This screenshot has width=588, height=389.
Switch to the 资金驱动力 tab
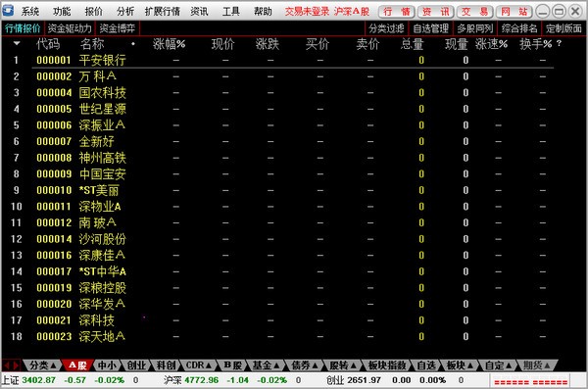70,28
